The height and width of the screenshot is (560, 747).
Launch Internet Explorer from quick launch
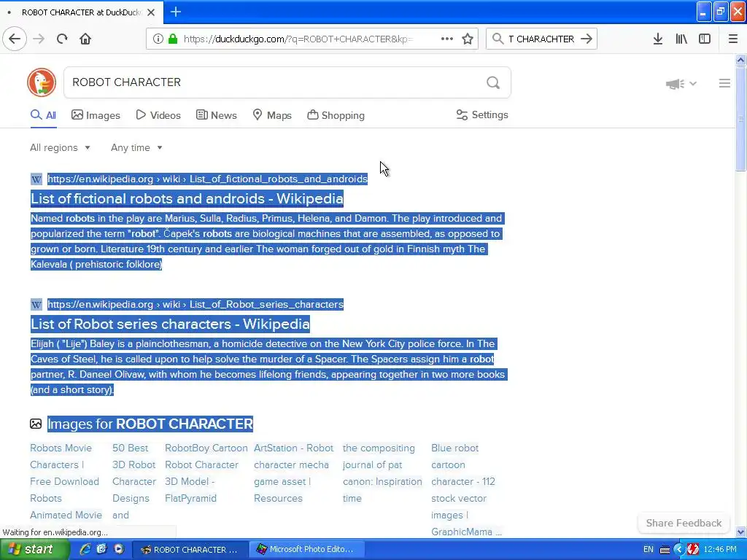[85, 549]
